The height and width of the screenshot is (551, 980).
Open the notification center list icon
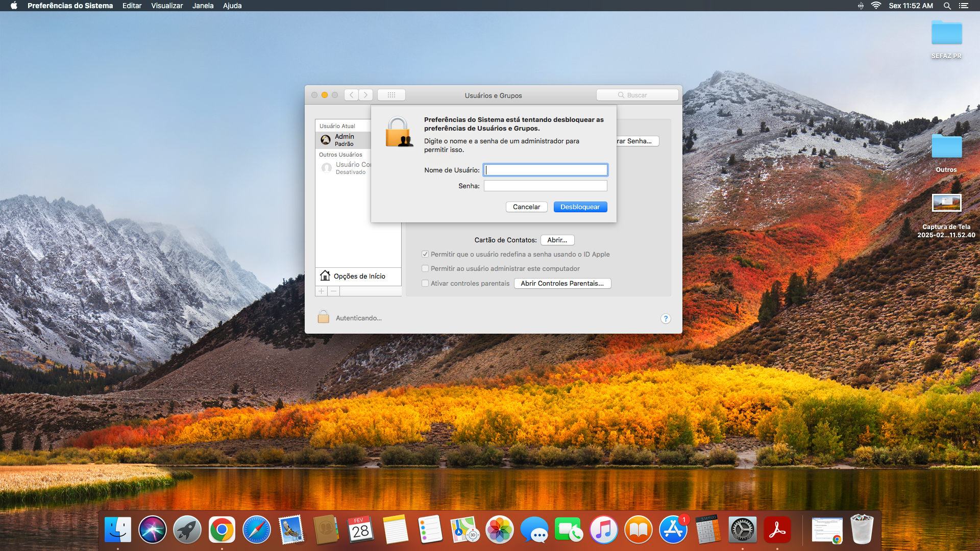point(963,6)
